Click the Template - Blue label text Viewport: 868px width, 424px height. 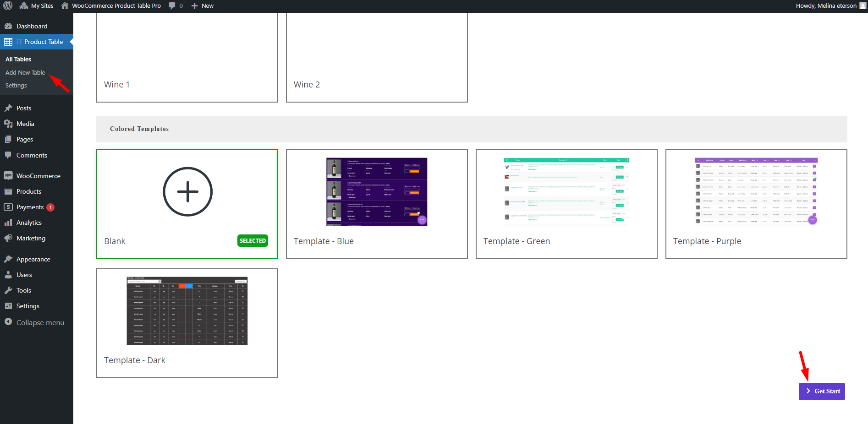[324, 241]
